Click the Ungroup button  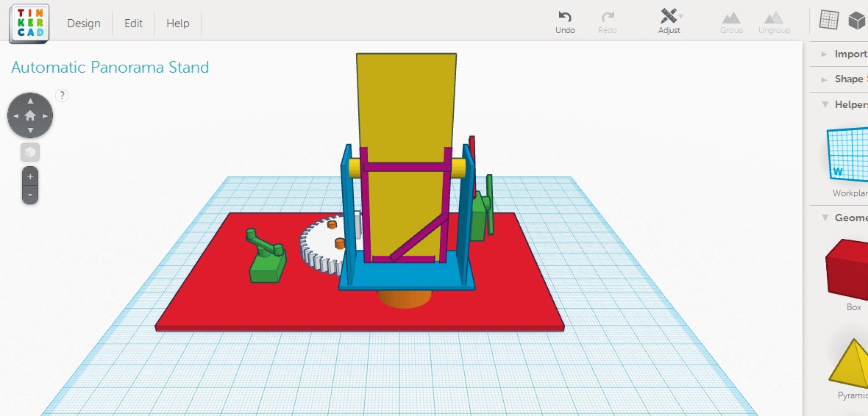[x=774, y=22]
